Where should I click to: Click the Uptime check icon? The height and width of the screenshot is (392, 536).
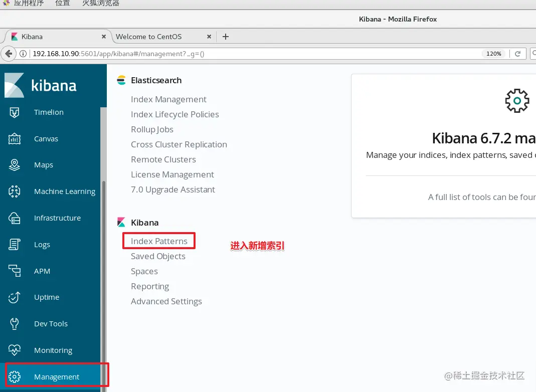pyautogui.click(x=15, y=297)
